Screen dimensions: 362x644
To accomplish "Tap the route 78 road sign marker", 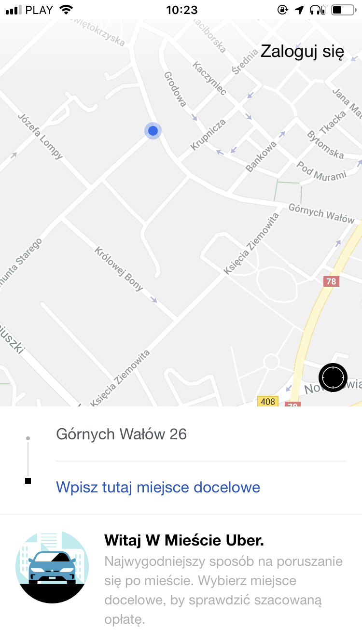I will [331, 281].
